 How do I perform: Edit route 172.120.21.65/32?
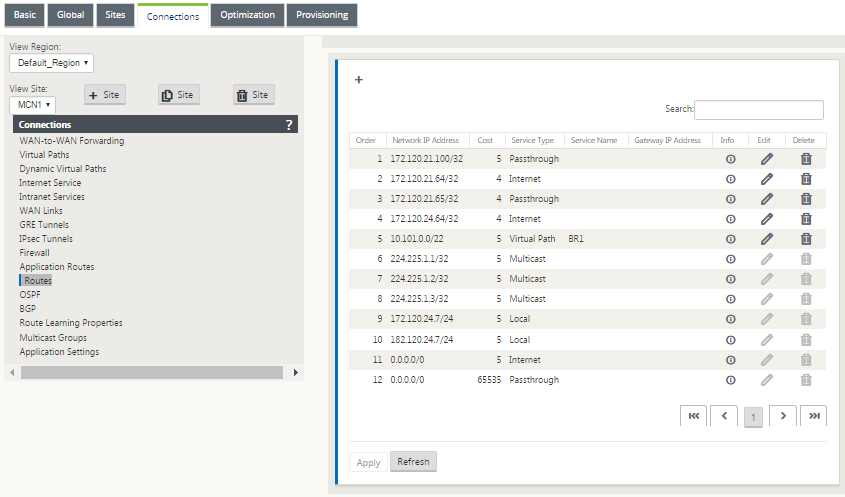tap(767, 199)
